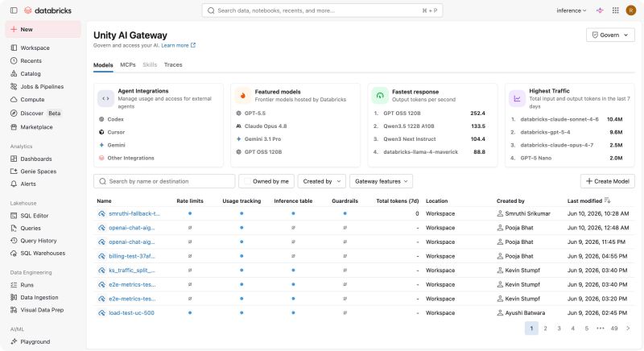Click model icon of load-test-uc-500 row
Image resolution: width=644 pixels, height=351 pixels.
pos(102,313)
